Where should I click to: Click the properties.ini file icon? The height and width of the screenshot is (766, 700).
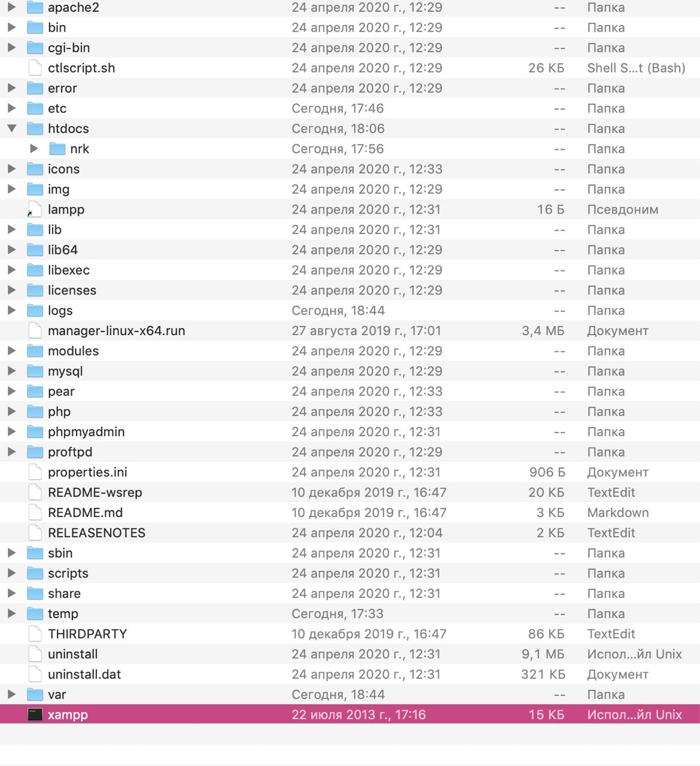35,472
